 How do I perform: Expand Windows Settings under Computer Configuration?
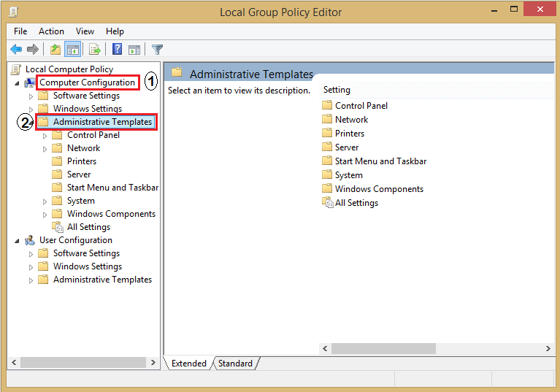coord(31,109)
